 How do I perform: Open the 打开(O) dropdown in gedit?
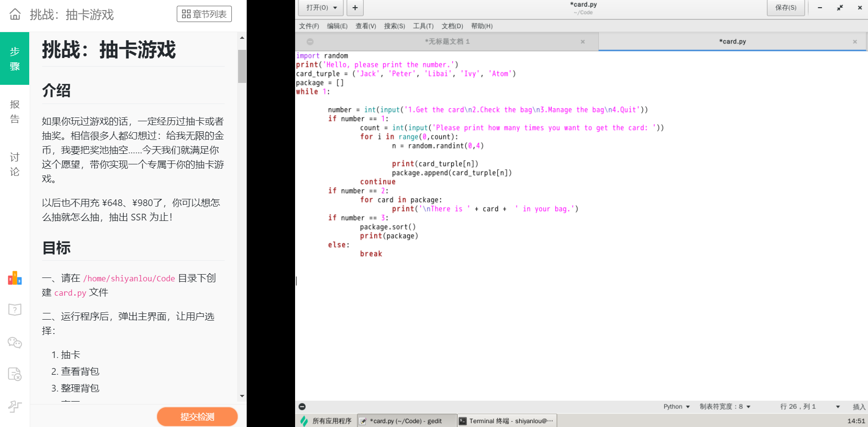point(321,8)
